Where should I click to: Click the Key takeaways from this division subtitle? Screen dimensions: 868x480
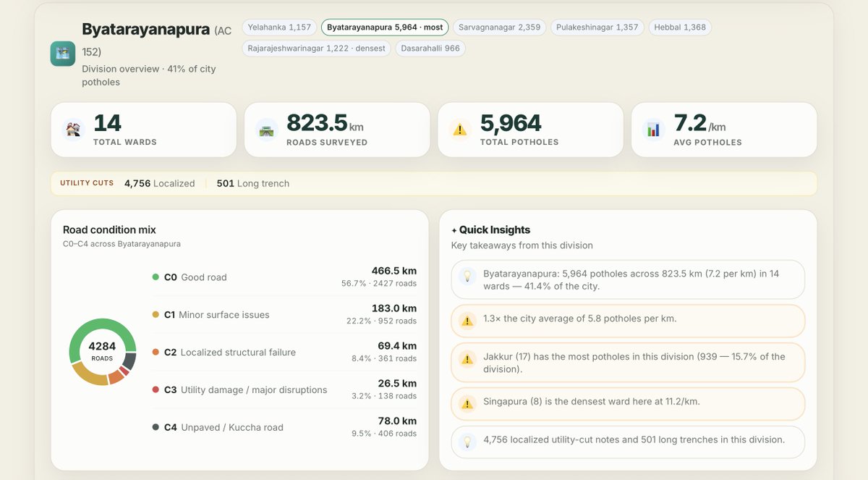pyautogui.click(x=522, y=245)
